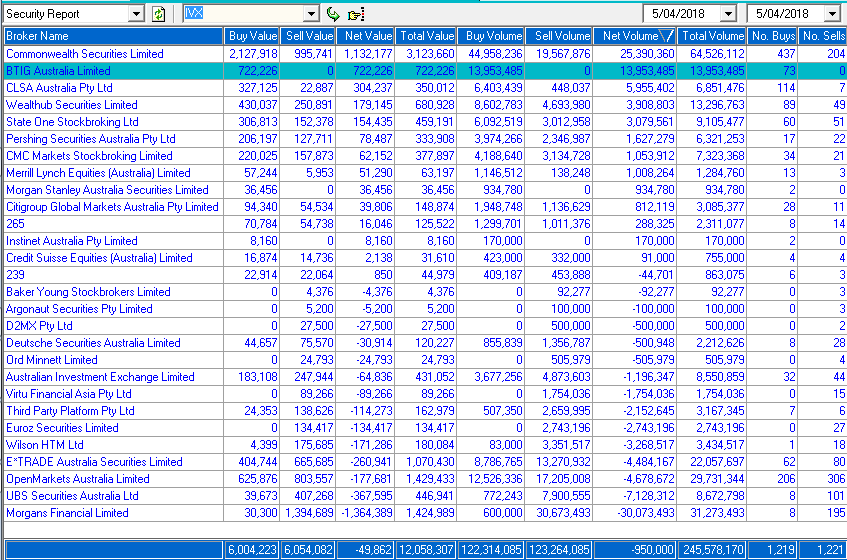
Task: Sort by Sell Value column header
Action: pyautogui.click(x=309, y=36)
